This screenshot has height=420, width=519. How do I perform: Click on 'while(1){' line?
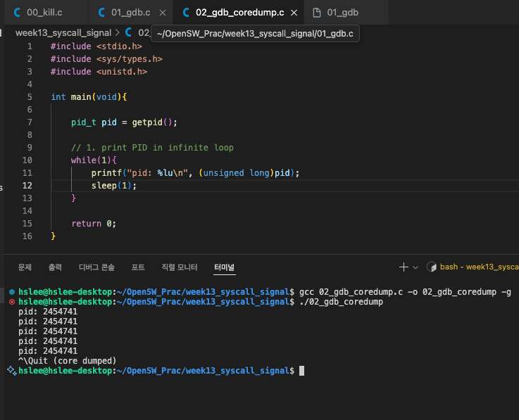click(94, 160)
